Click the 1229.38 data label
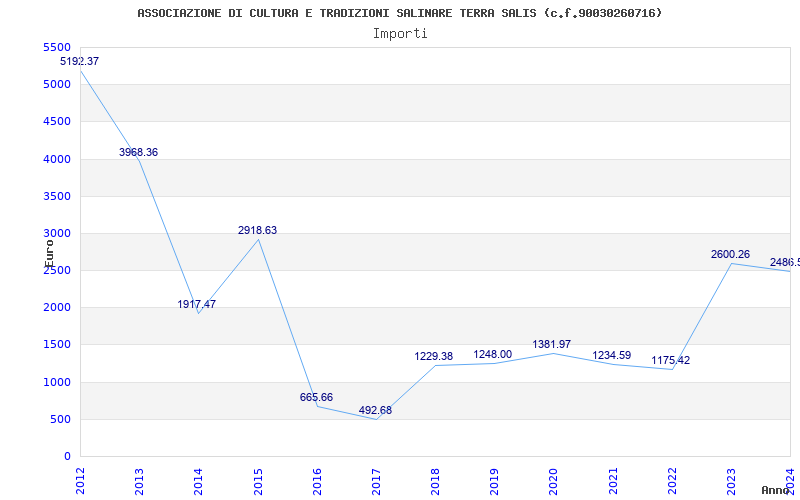Viewport: 800px width, 500px height. click(x=433, y=356)
